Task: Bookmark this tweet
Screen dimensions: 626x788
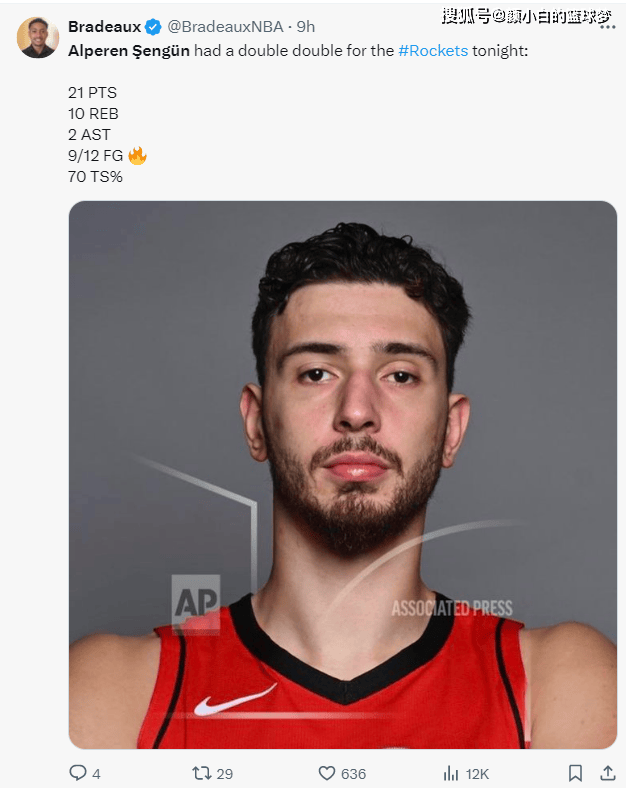Action: (x=575, y=773)
